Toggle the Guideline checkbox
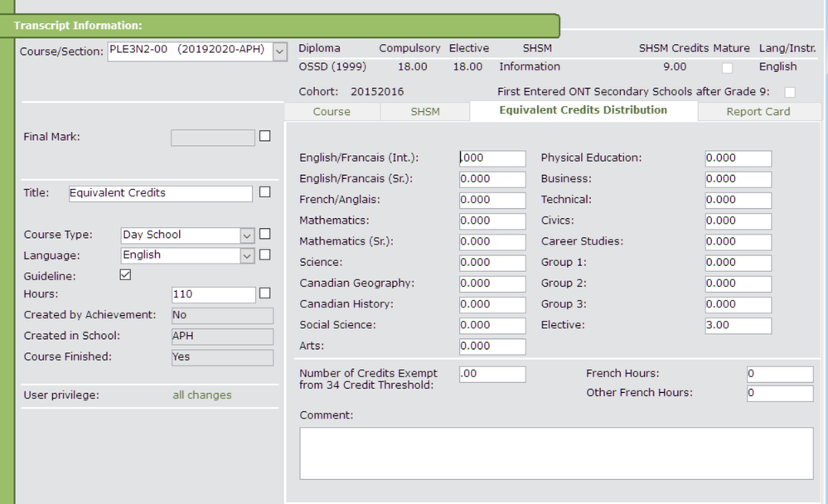 [126, 275]
